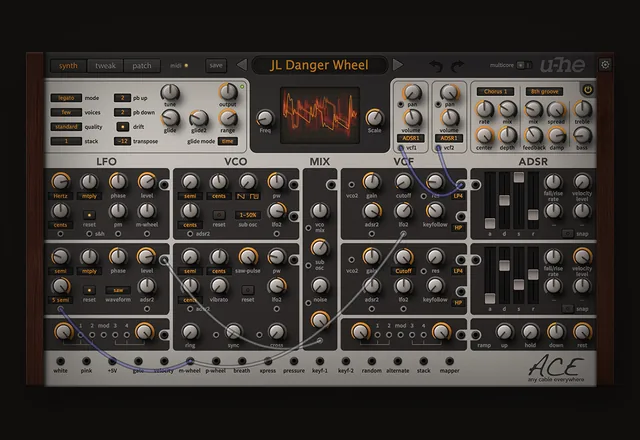Click the JL Danger Wheel preset name
Screen dimensions: 640x440
tap(319, 65)
